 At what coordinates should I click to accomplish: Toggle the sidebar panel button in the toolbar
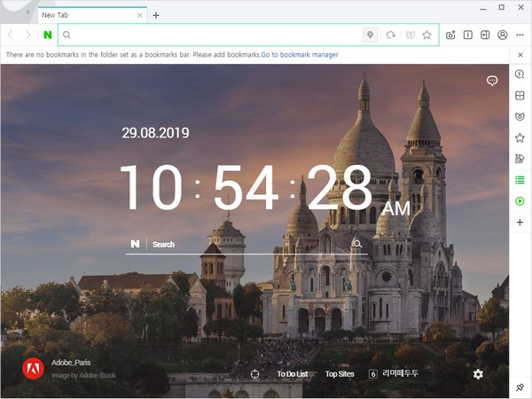(x=485, y=35)
